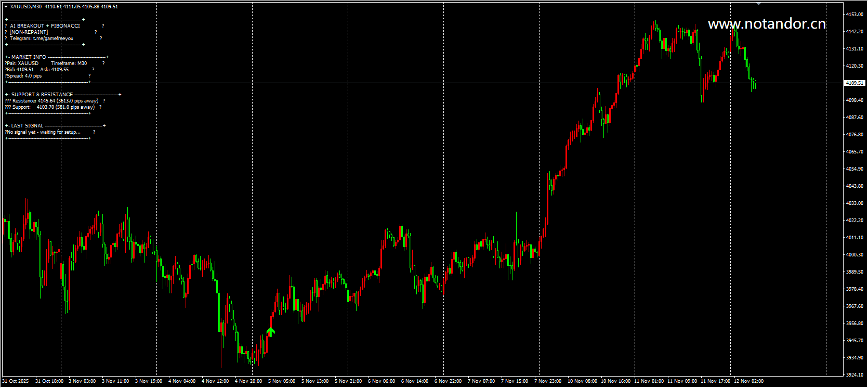Select the 3989.50 price scale label
The height and width of the screenshot is (388, 868).
(x=854, y=272)
